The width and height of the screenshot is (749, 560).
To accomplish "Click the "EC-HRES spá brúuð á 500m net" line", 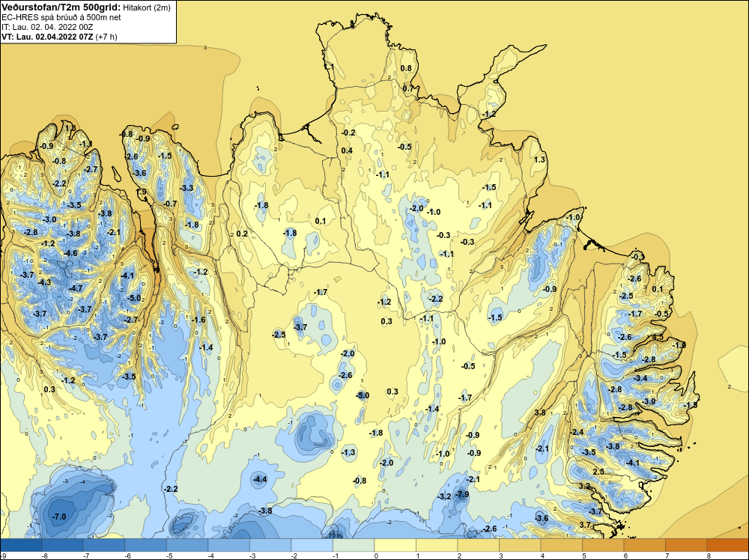I will pyautogui.click(x=61, y=17).
